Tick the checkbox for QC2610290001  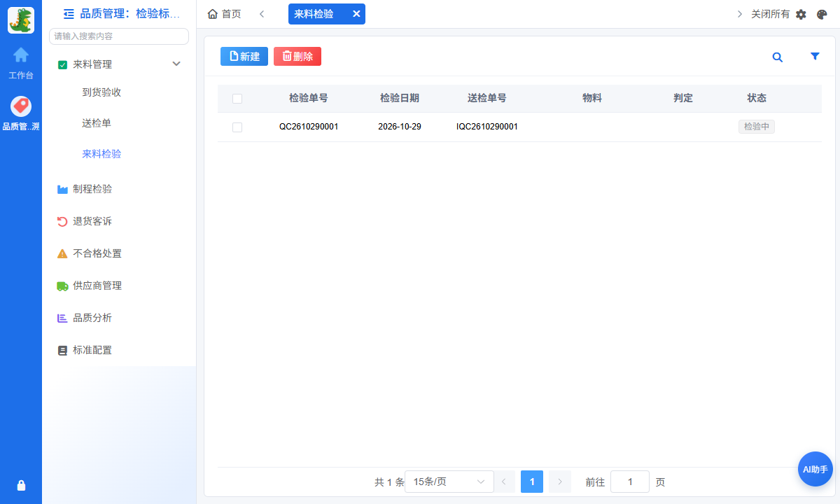coord(237,127)
